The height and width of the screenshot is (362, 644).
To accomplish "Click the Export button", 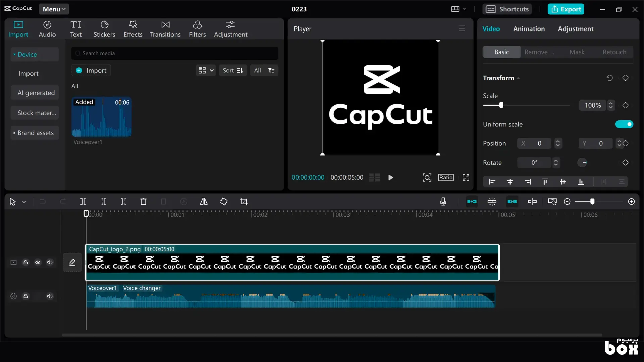I will point(566,9).
